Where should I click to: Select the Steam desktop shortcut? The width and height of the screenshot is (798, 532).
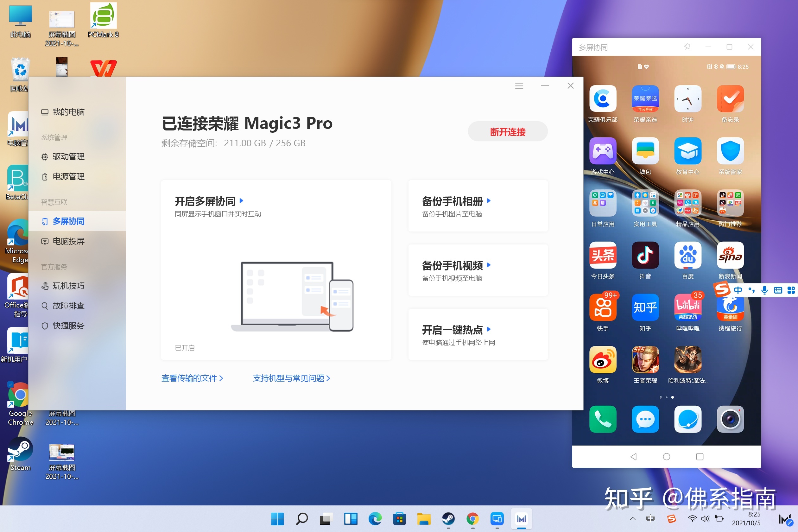pos(20,455)
